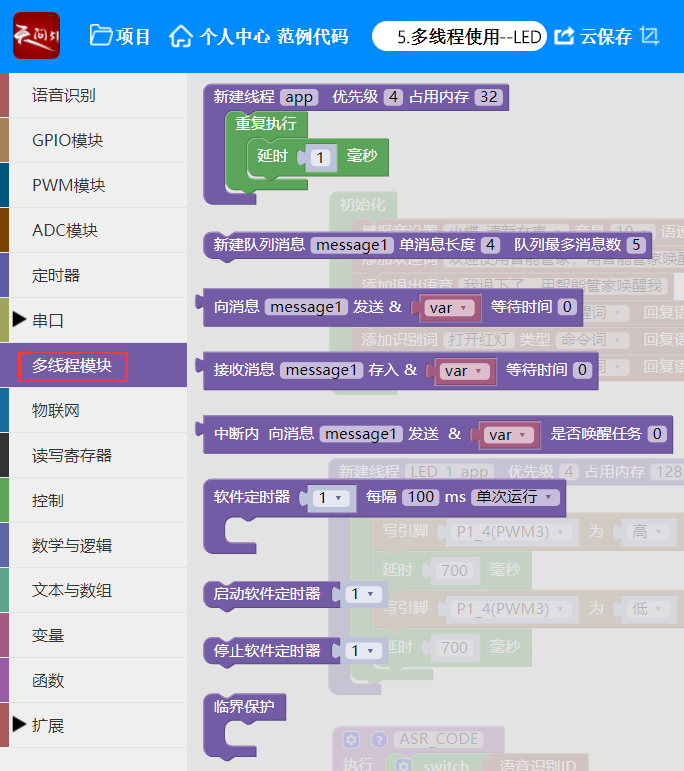684x771 pixels.
Task: Click 队列最多消息数 value 5
Action: [x=636, y=245]
